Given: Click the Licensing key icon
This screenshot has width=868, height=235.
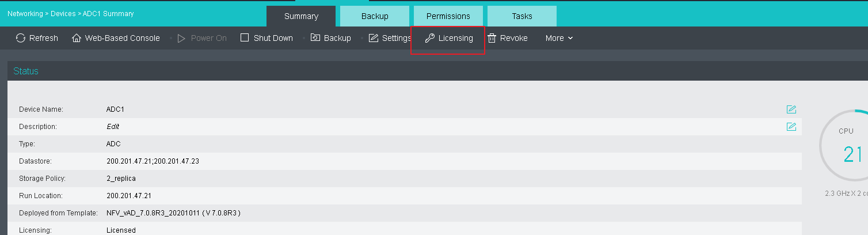Looking at the screenshot, I should point(429,38).
